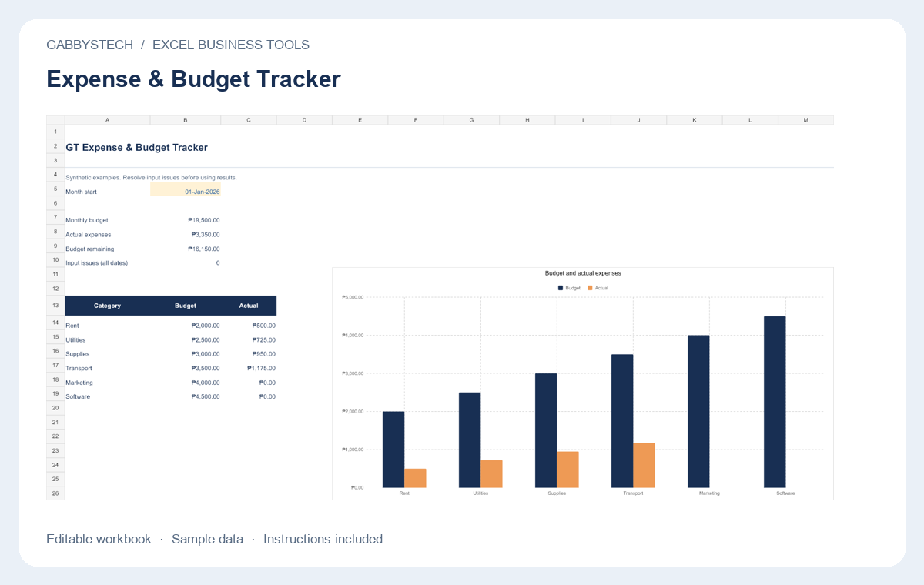This screenshot has width=924, height=585.
Task: Click the Rent Budget bar in chart
Action: tap(393, 450)
